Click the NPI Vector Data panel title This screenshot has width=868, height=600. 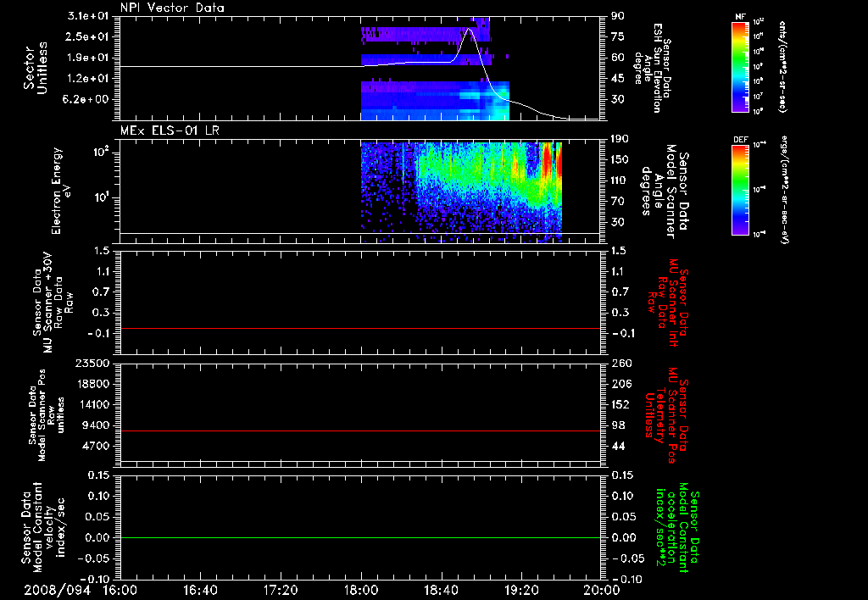point(172,8)
